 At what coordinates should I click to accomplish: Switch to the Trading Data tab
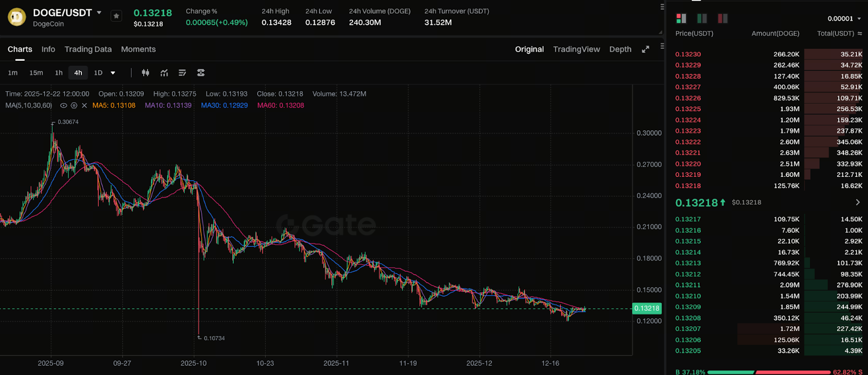tap(88, 49)
